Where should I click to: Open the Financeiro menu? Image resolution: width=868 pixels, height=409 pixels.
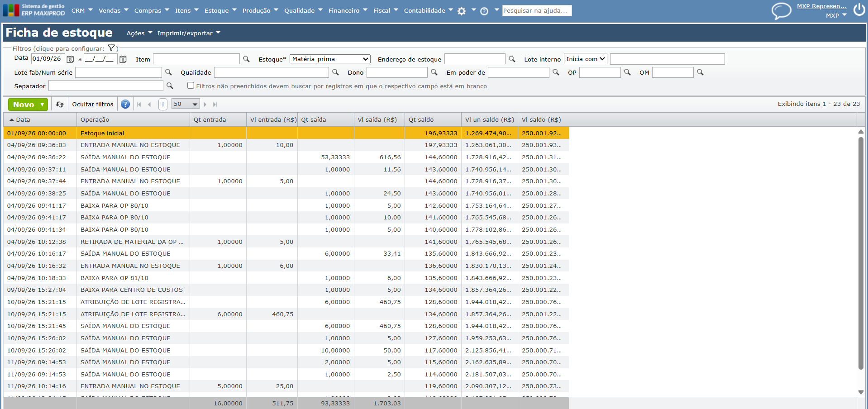tap(348, 10)
